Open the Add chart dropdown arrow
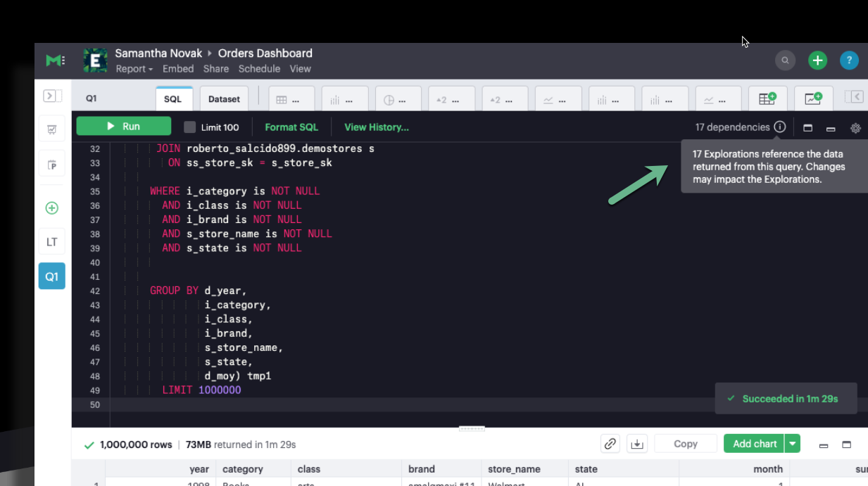This screenshot has width=868, height=486. (x=793, y=444)
